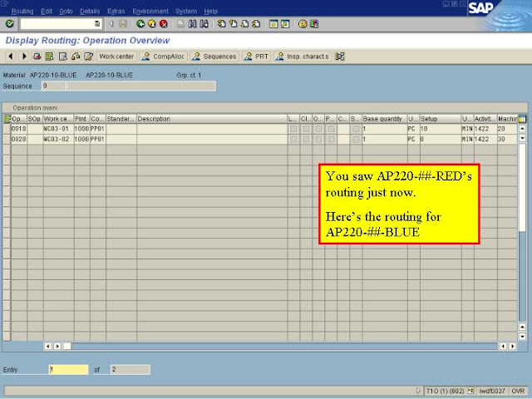Click the Print icon in standard toolbar
532x399 pixels.
click(181, 24)
